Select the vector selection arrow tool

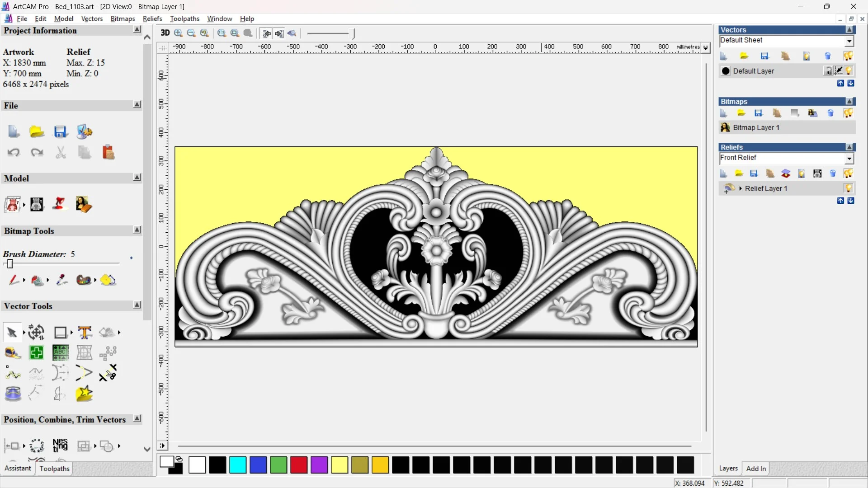pos(12,333)
